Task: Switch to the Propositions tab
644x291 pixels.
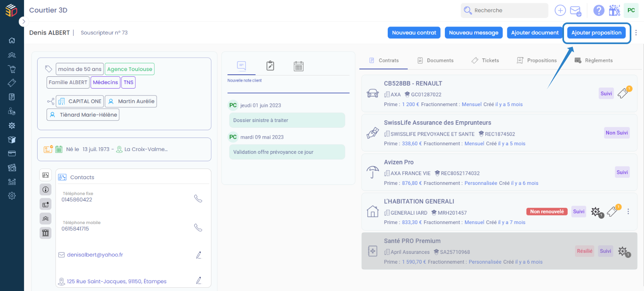Action: pyautogui.click(x=537, y=60)
